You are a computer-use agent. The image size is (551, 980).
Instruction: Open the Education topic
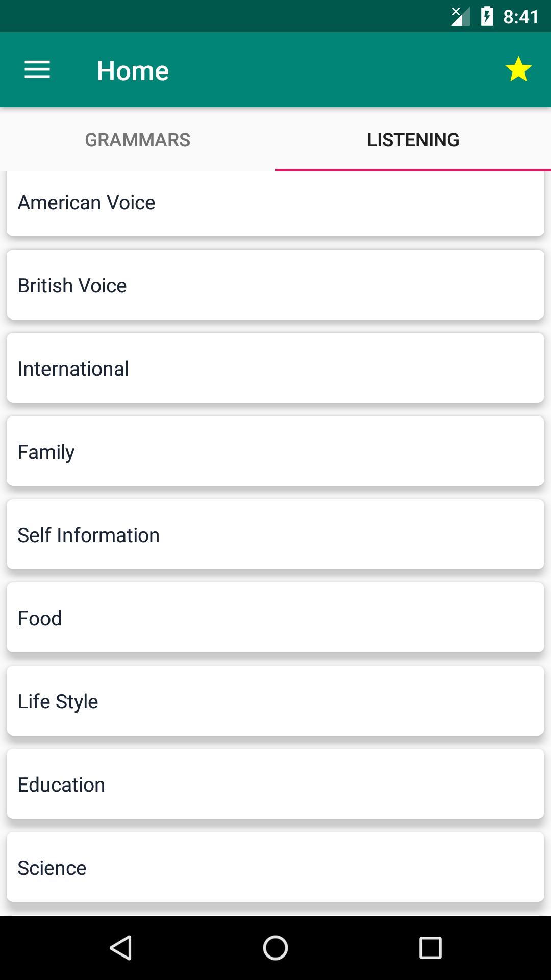(275, 784)
